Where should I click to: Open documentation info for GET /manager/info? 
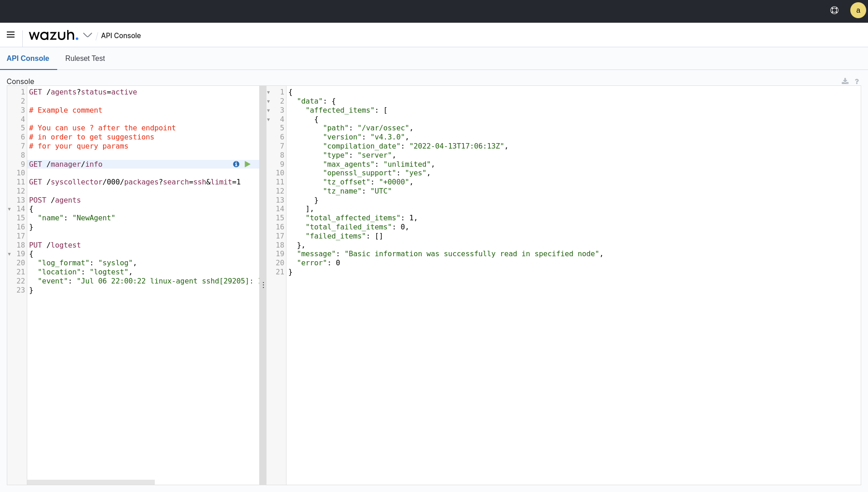tap(236, 164)
